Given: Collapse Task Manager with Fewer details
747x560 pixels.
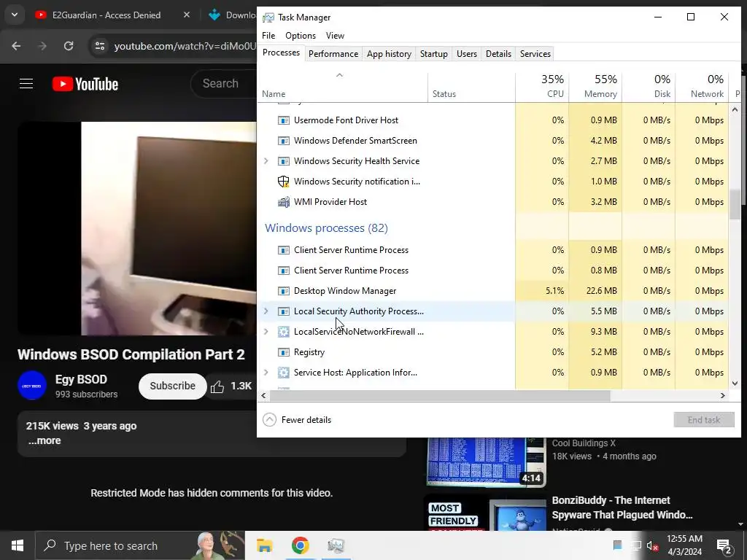Looking at the screenshot, I should tap(298, 419).
